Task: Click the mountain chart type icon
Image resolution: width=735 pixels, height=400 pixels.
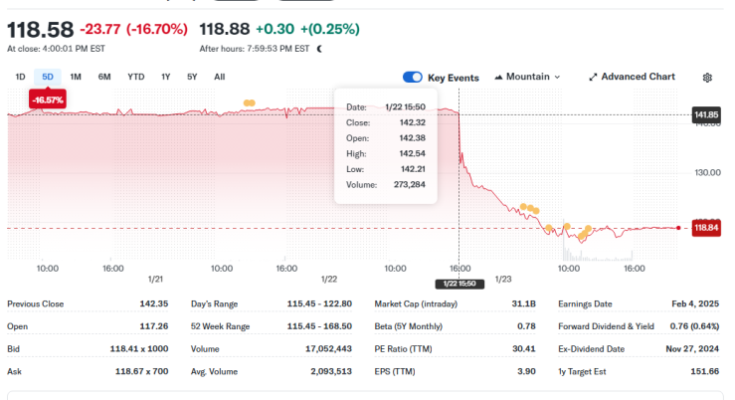Action: [x=498, y=77]
